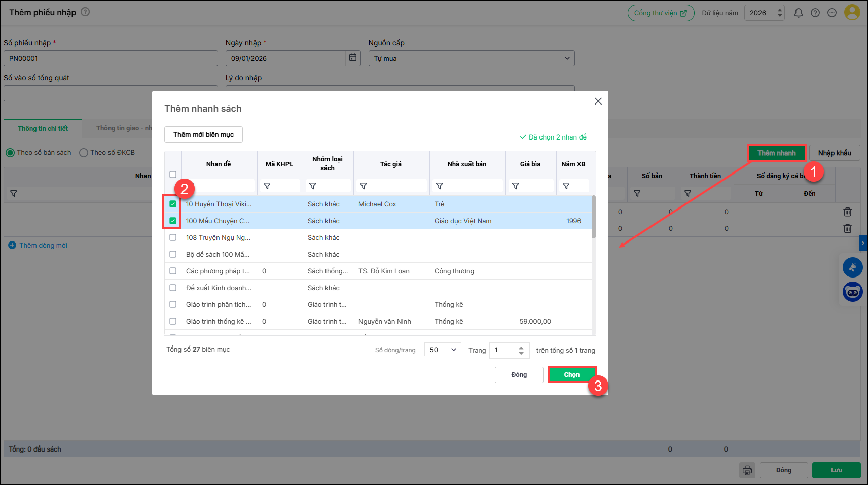Screen dimensions: 868x485
Task: Uncheck the 10 Huyền Thoại Viki book
Action: [173, 204]
